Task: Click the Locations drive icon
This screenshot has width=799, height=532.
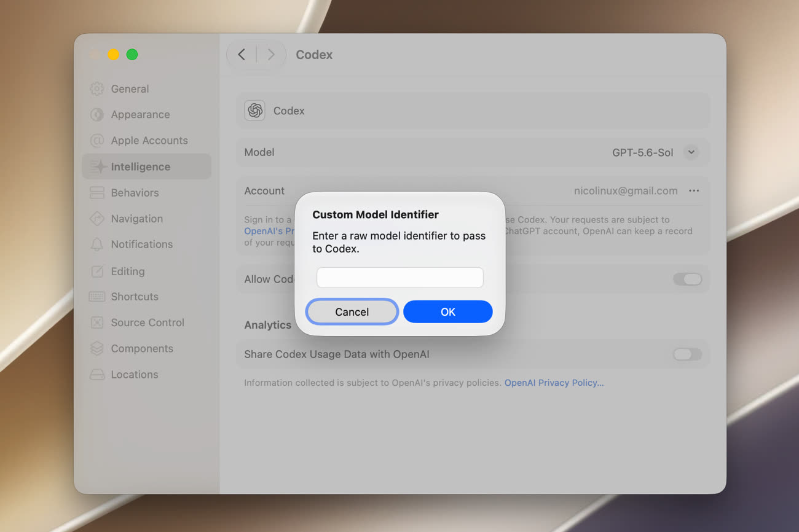Action: point(96,375)
